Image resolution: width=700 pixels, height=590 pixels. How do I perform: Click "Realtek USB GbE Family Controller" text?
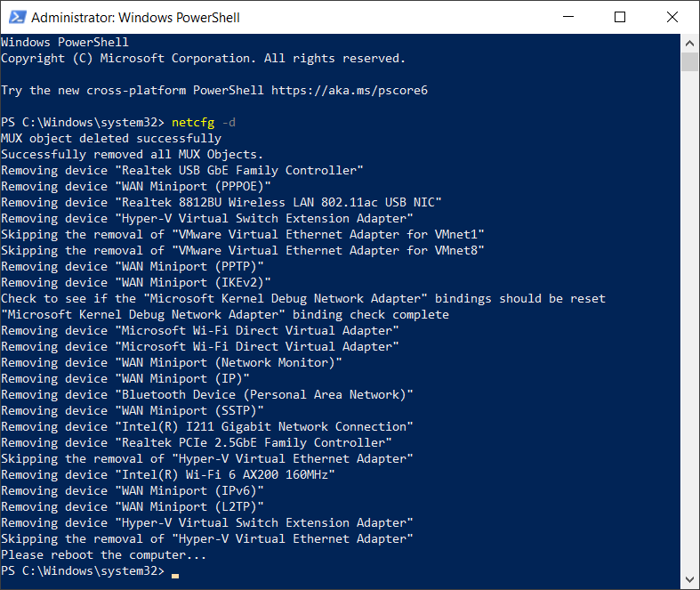point(239,171)
